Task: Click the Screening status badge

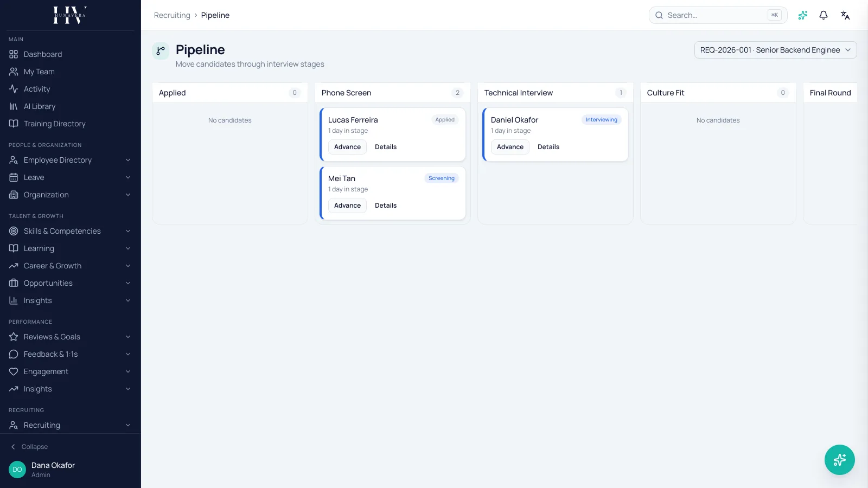Action: click(442, 178)
